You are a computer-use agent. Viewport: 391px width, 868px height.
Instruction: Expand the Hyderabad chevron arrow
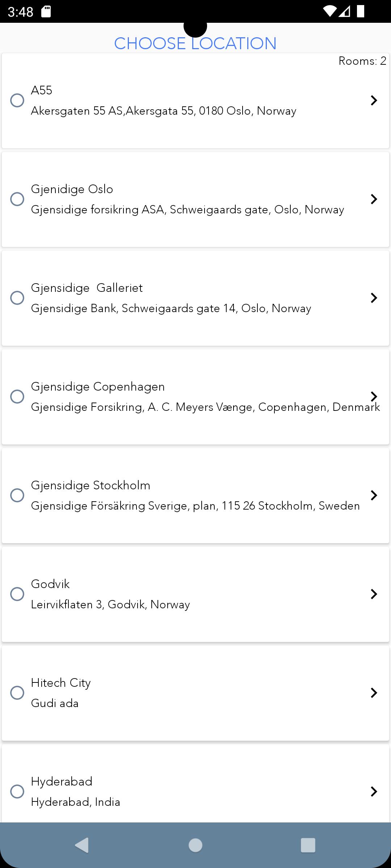coord(374,791)
